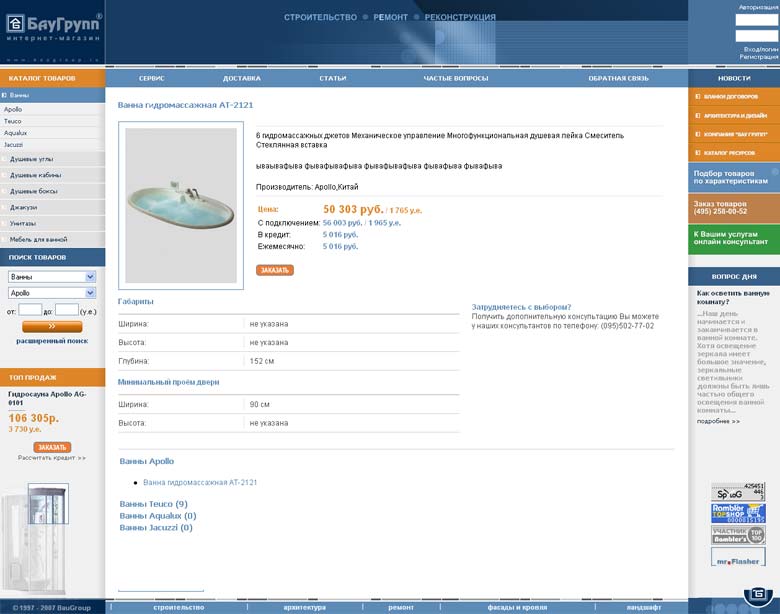The width and height of the screenshot is (780, 614).
Task: Click the Ванны Apollo heading link
Action: tap(147, 461)
